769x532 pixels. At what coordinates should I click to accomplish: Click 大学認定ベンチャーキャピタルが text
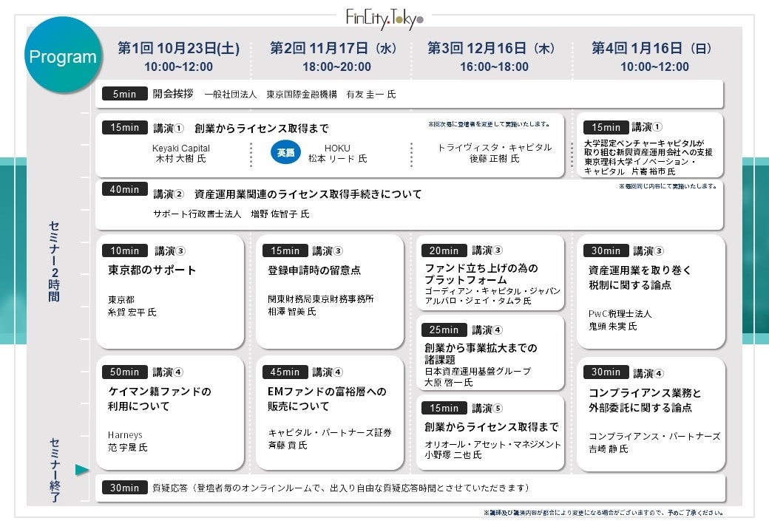point(644,143)
